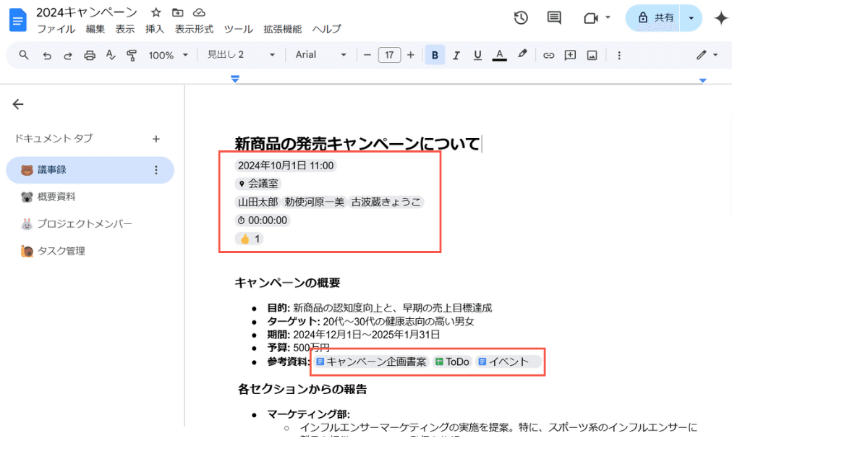Toggle underline formatting
The height and width of the screenshot is (454, 868).
477,55
